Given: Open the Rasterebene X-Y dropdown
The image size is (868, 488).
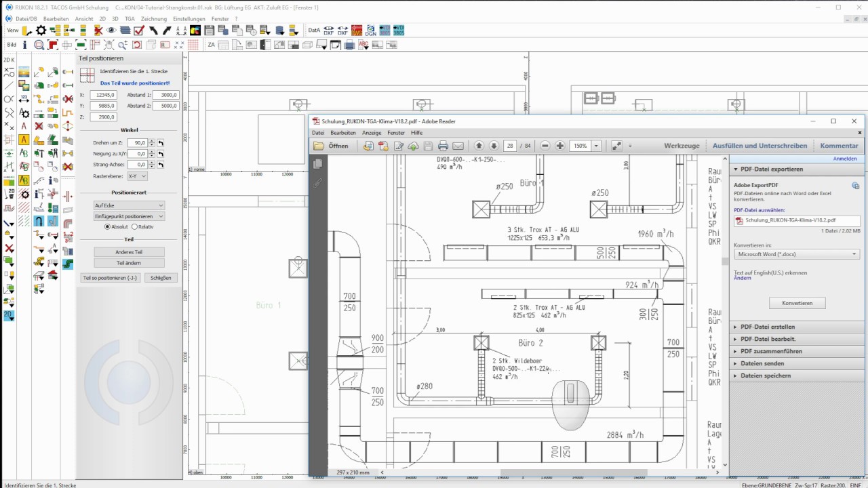Looking at the screenshot, I should pos(138,176).
